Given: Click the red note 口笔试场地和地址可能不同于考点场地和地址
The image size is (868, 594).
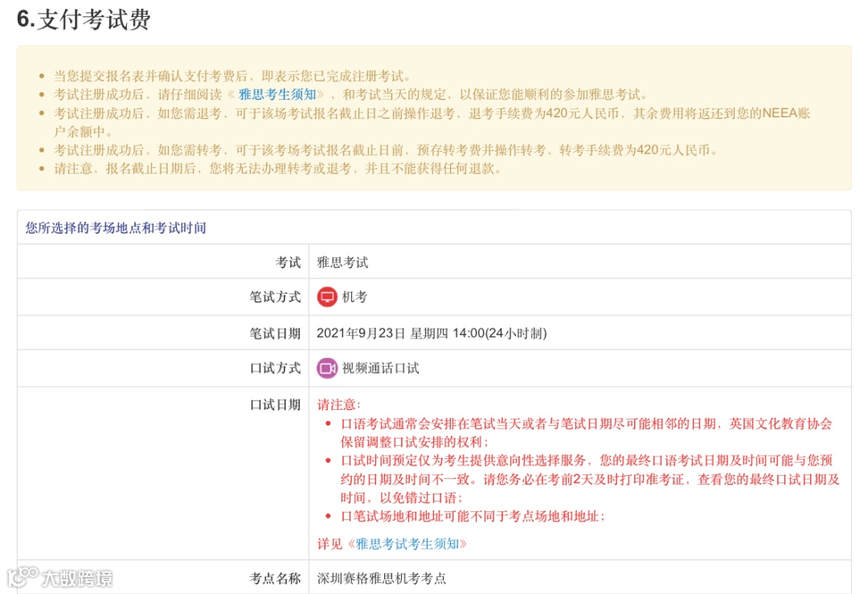Looking at the screenshot, I should click(473, 517).
